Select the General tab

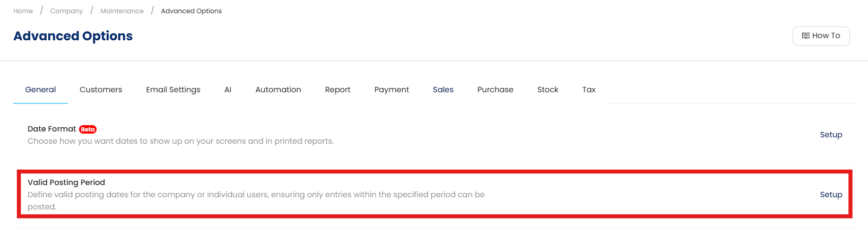[40, 90]
